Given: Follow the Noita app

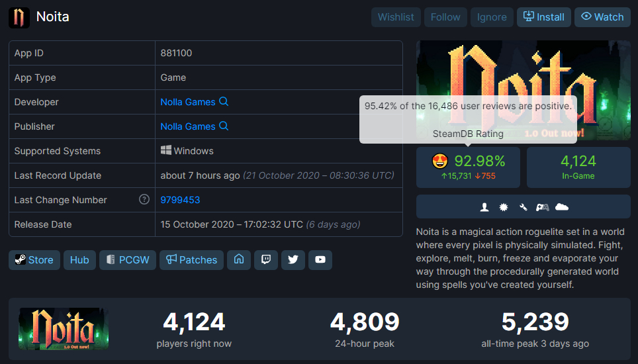Looking at the screenshot, I should point(445,17).
